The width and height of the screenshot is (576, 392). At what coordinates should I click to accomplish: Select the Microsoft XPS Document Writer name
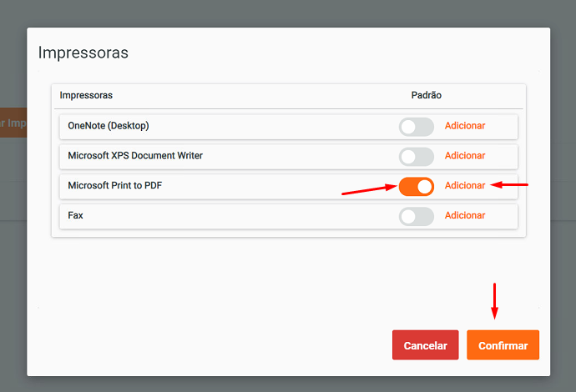(135, 156)
